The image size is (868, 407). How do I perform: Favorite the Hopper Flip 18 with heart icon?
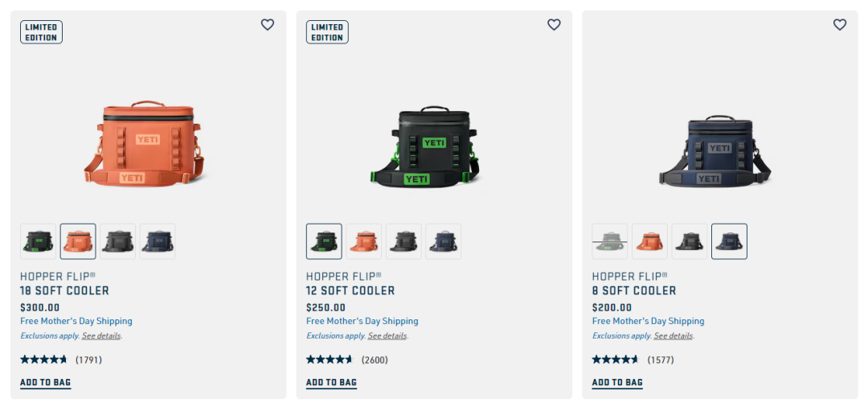click(x=268, y=24)
